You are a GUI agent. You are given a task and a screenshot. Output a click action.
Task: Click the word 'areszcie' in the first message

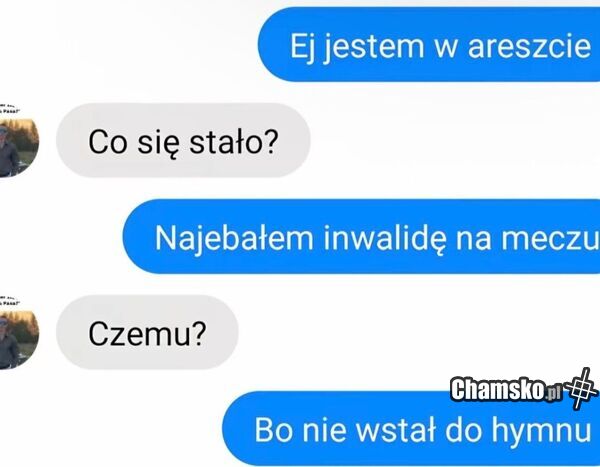530,47
